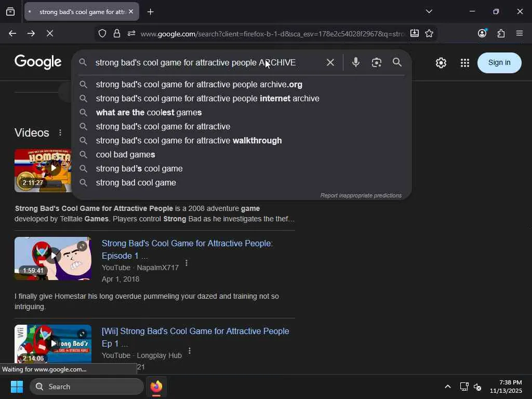The image size is (532, 399).
Task: Open tracking protection shield icon
Action: coord(102,33)
